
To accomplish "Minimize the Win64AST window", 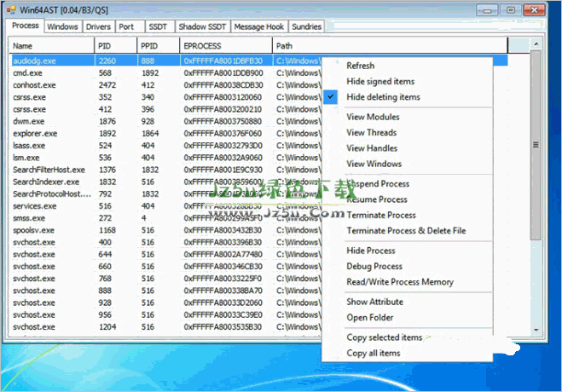I will (x=487, y=10).
